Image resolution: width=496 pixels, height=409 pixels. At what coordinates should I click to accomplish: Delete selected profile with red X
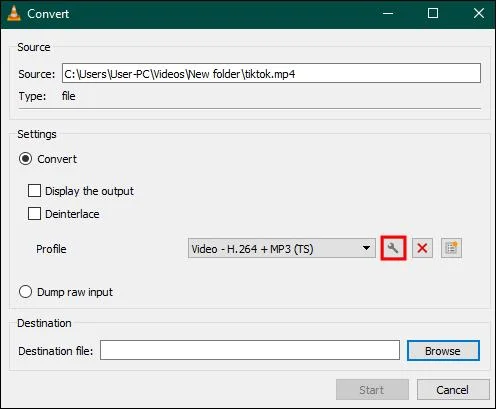point(422,248)
